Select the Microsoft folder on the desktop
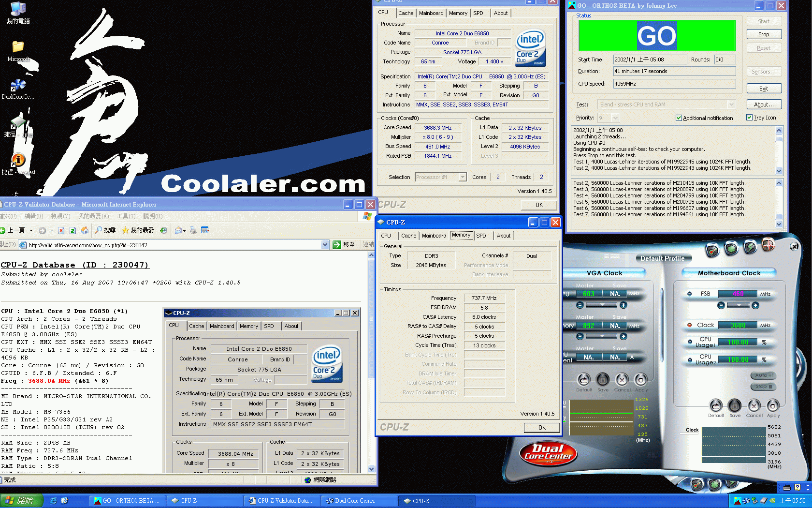The width and height of the screenshot is (812, 508). [18, 51]
